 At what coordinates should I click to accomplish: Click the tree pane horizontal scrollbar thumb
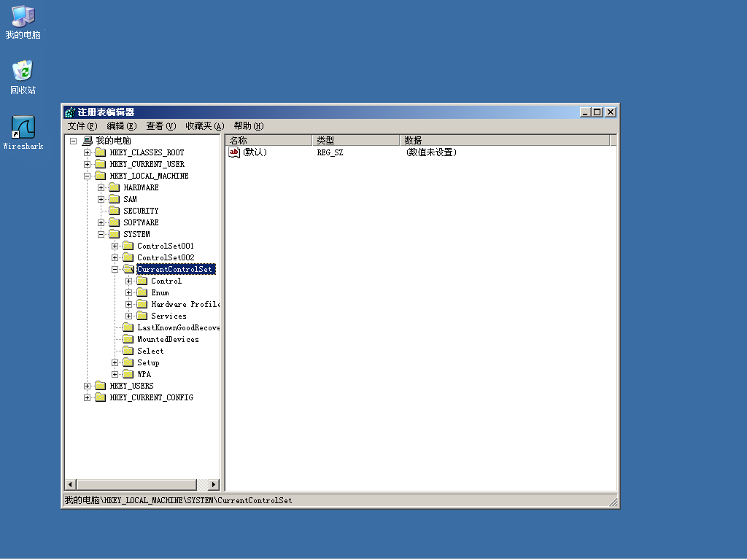click(x=136, y=485)
